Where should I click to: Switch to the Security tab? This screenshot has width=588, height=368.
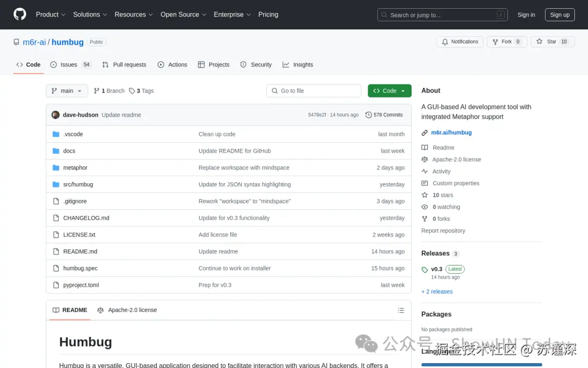coord(256,64)
